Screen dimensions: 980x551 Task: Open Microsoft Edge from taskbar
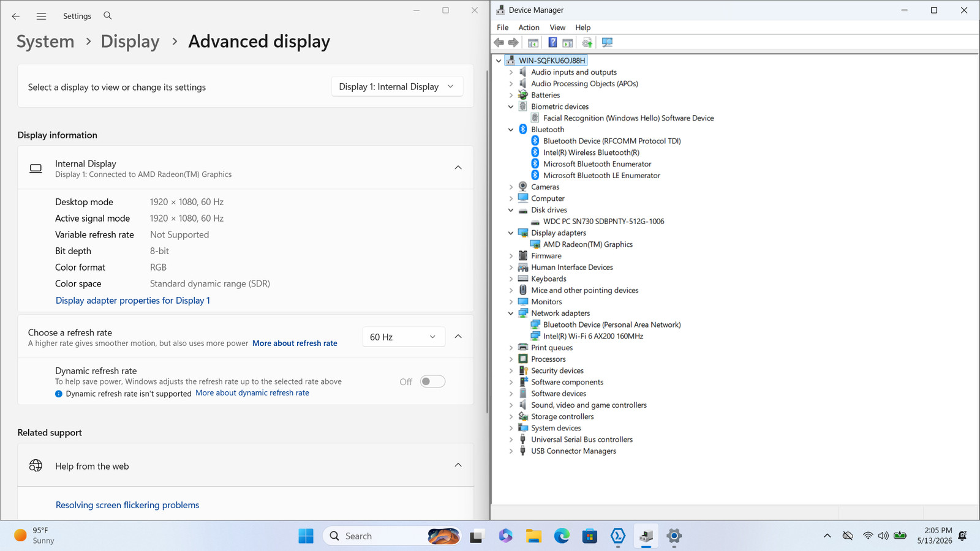(x=562, y=536)
